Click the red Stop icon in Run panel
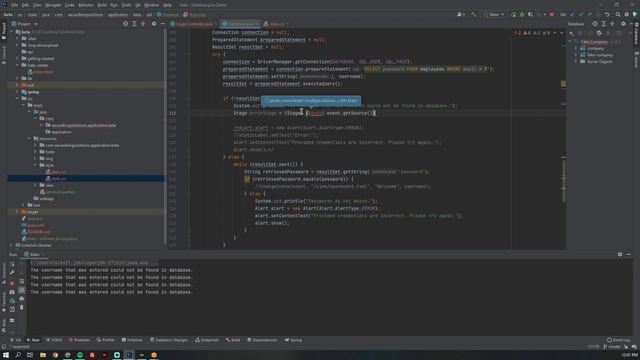The image size is (640, 360). pyautogui.click(x=12, y=283)
